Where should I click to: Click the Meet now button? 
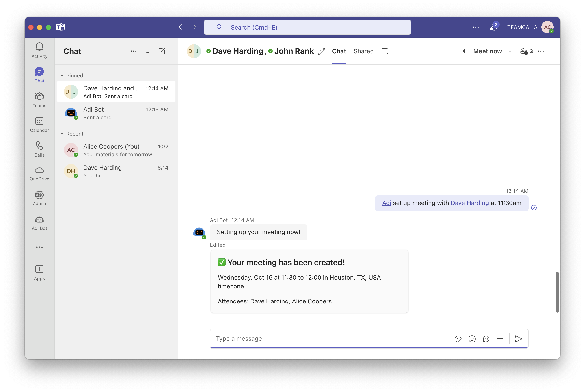pyautogui.click(x=482, y=51)
